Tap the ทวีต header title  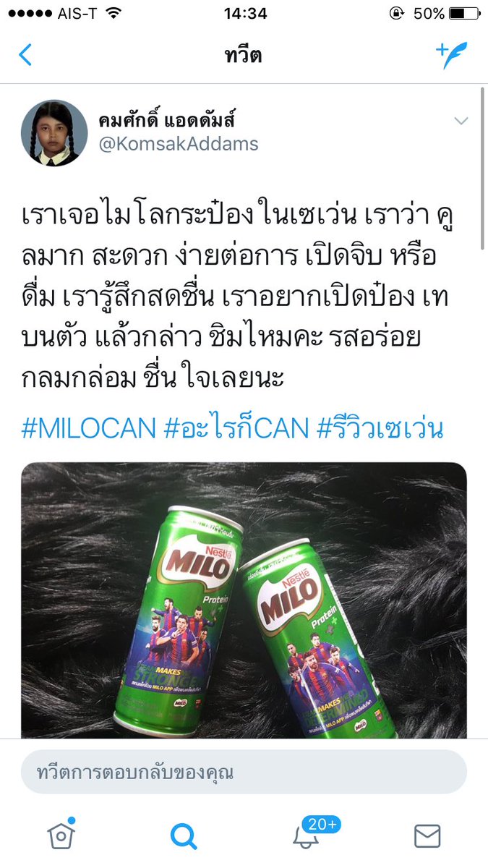point(243,56)
